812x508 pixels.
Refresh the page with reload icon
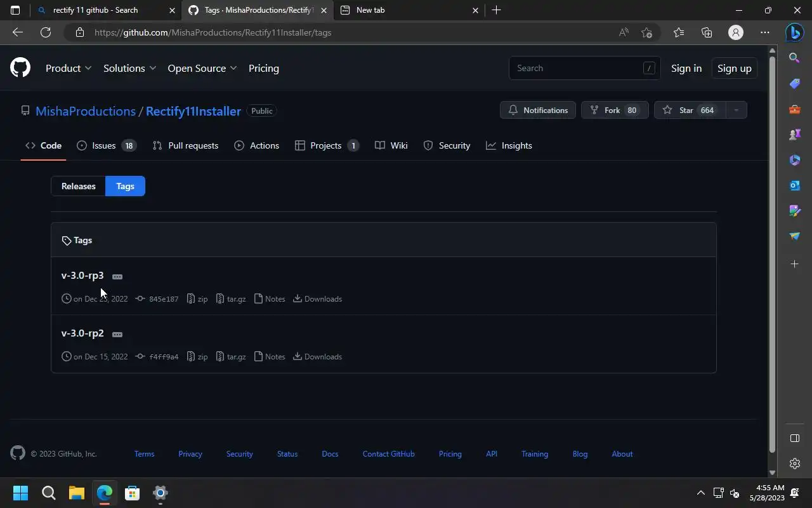tap(46, 32)
